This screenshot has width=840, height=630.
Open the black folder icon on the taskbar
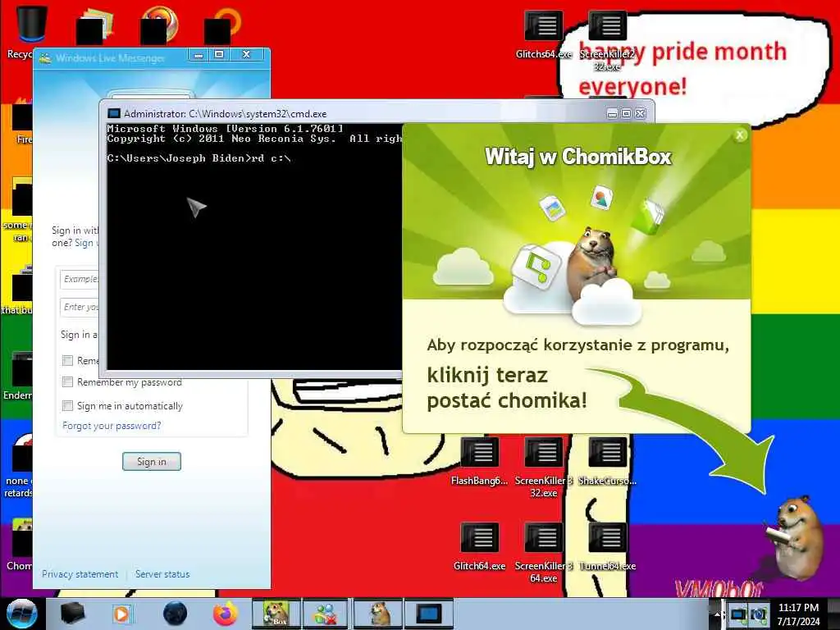[x=72, y=614]
